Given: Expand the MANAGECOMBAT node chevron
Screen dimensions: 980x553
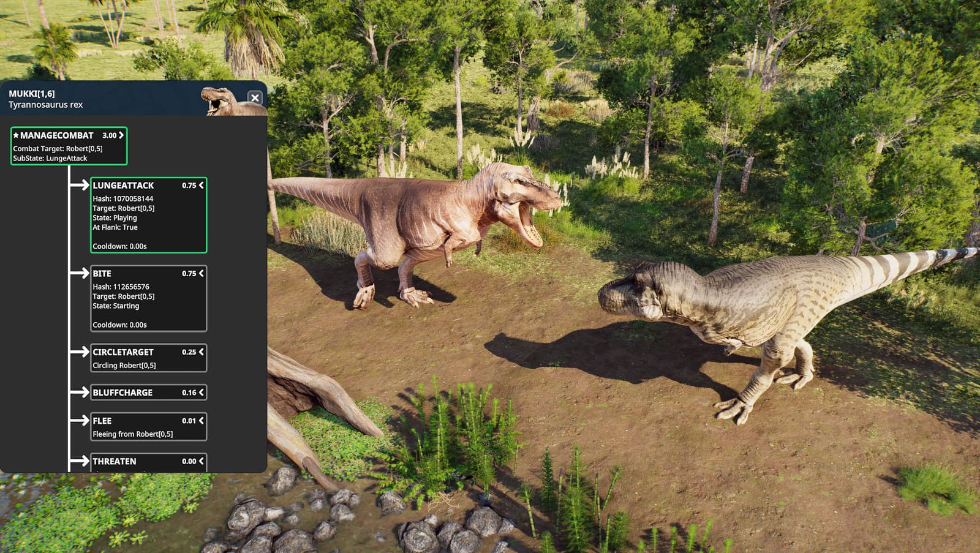Looking at the screenshot, I should 121,135.
